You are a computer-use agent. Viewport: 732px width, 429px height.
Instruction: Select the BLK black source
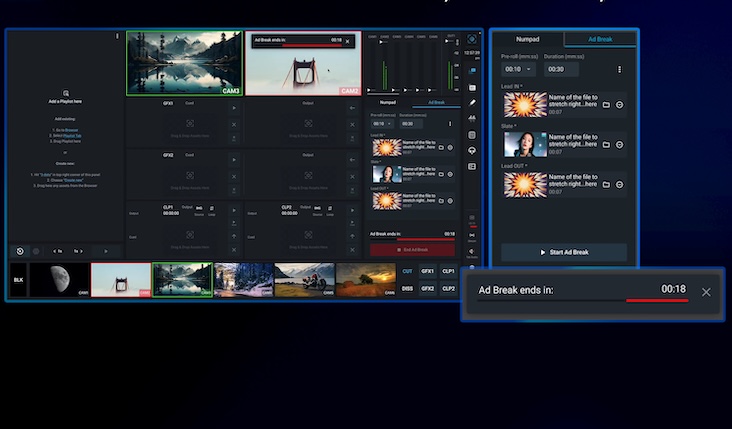[18, 280]
